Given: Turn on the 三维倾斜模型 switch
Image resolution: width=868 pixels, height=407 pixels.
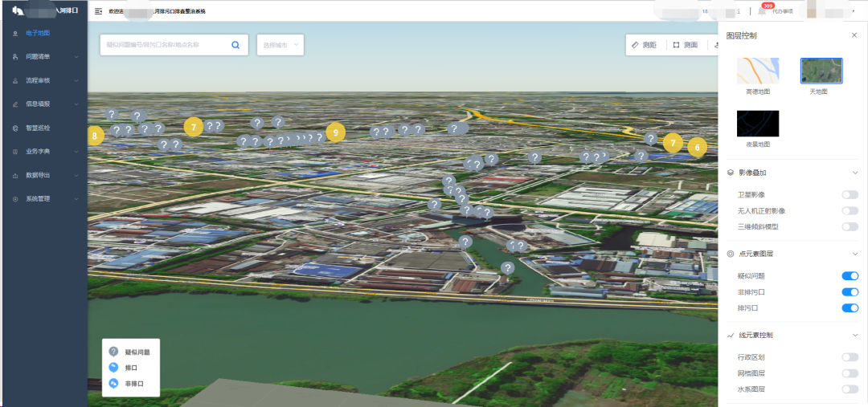Looking at the screenshot, I should pos(850,226).
